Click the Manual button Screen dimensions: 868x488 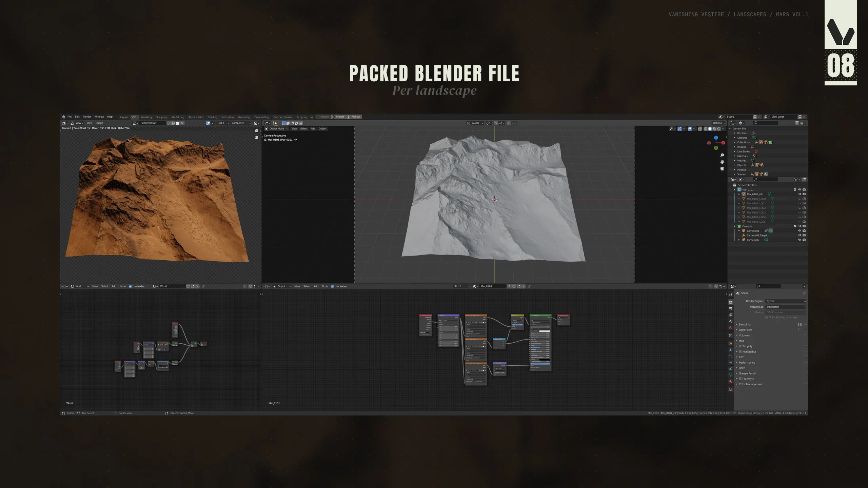click(x=354, y=117)
